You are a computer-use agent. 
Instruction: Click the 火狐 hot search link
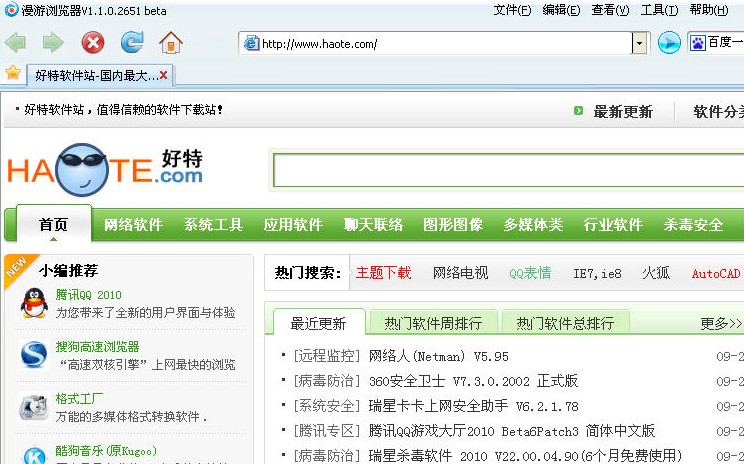656,273
